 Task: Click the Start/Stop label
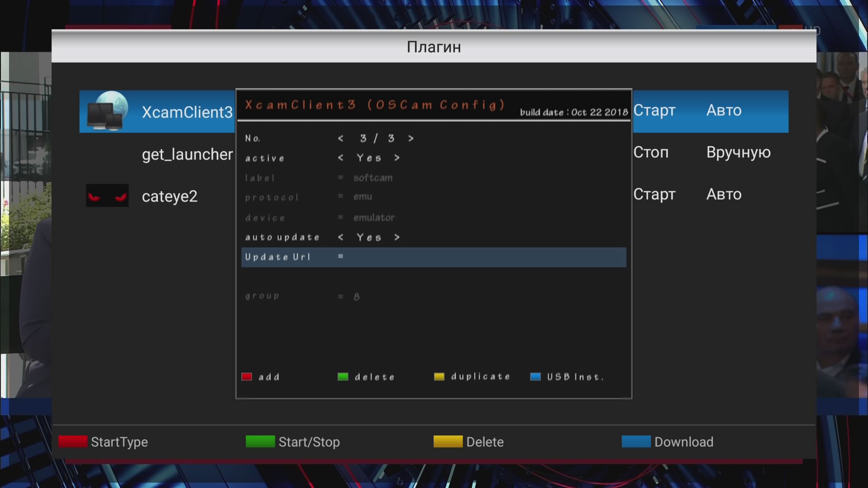point(309,442)
